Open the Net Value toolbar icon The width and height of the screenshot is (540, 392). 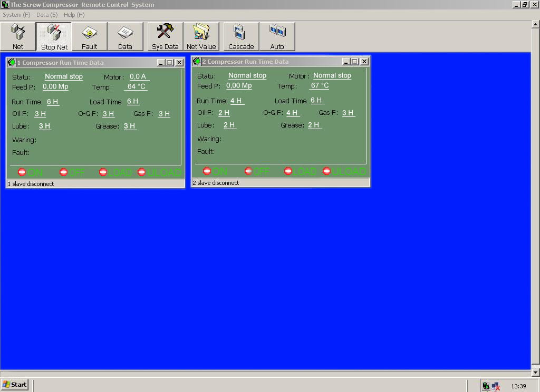(201, 36)
